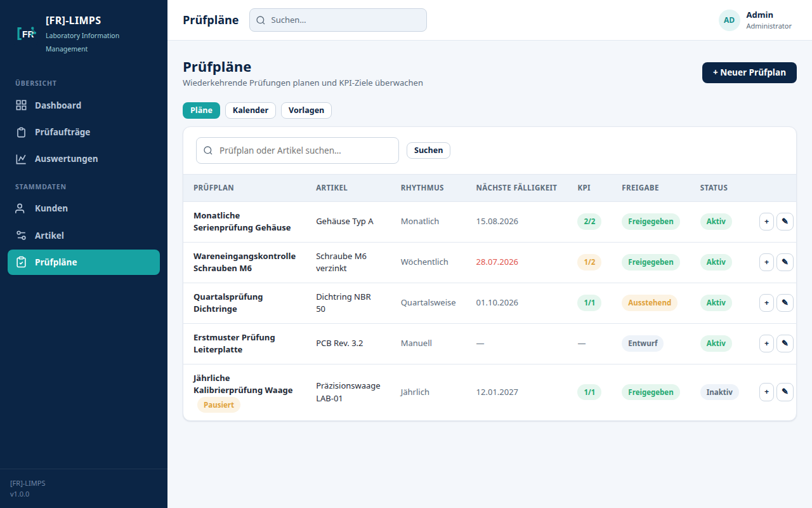Add entry for Monatliche Serienprüfung Gehäuse
Image resolution: width=812 pixels, height=508 pixels.
pyautogui.click(x=766, y=222)
